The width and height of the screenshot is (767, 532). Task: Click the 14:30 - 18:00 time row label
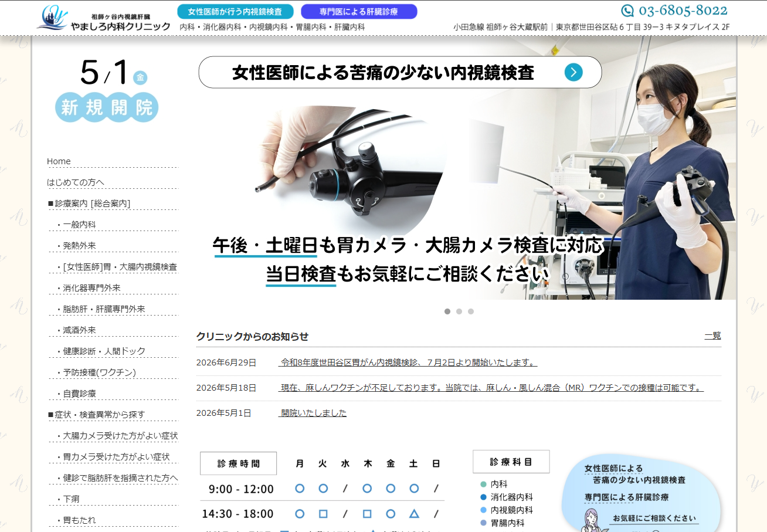pyautogui.click(x=237, y=514)
